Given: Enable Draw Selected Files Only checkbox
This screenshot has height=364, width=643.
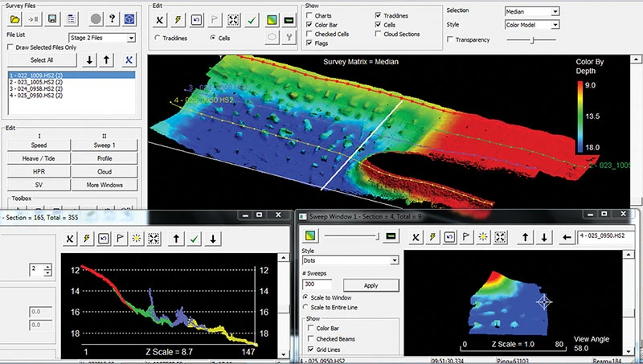Looking at the screenshot, I should [10, 47].
